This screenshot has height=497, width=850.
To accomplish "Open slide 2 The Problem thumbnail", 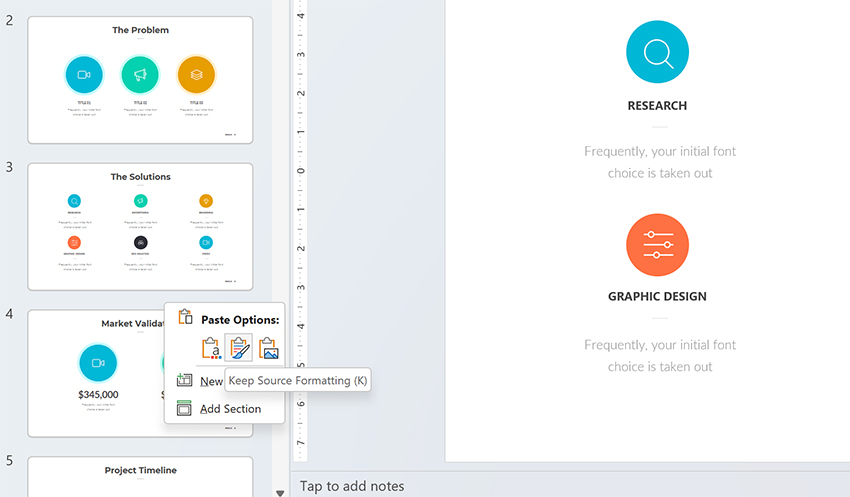I will tap(140, 80).
